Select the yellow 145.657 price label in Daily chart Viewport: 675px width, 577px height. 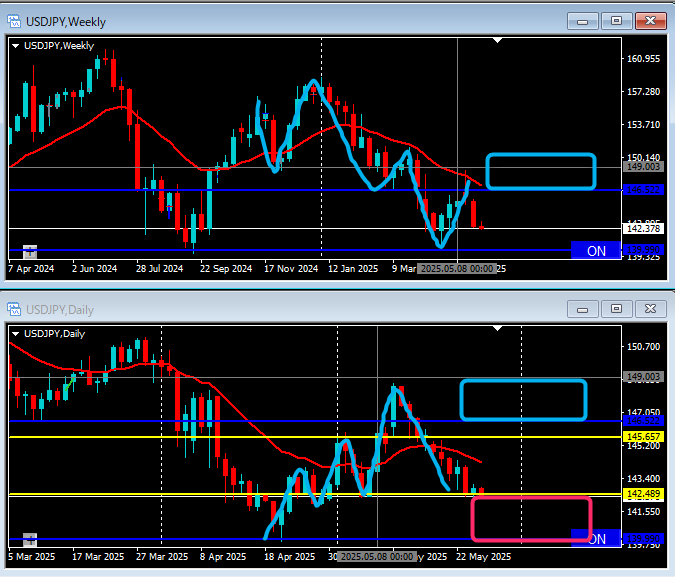pyautogui.click(x=643, y=437)
